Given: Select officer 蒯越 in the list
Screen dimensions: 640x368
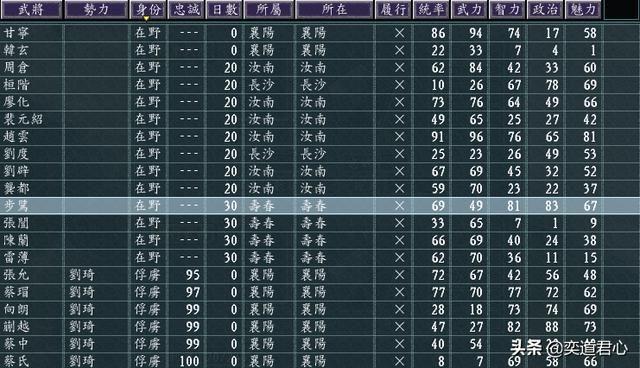Looking at the screenshot, I should point(16,326).
